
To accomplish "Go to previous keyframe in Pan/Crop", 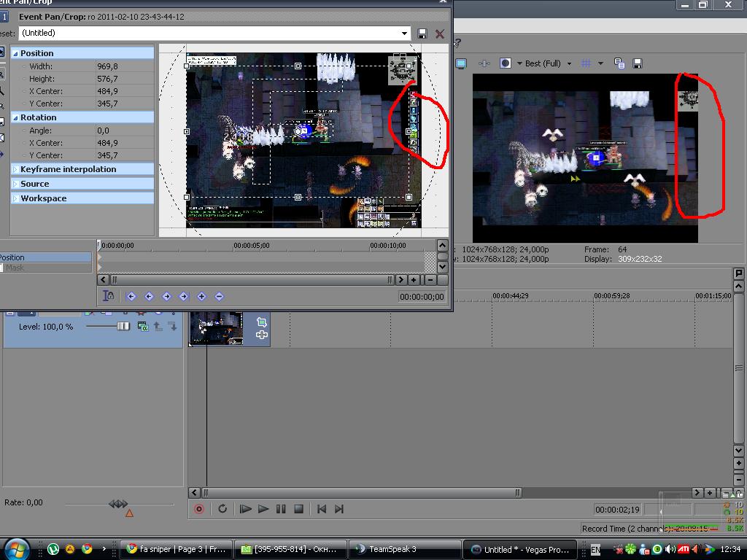I will [x=149, y=297].
